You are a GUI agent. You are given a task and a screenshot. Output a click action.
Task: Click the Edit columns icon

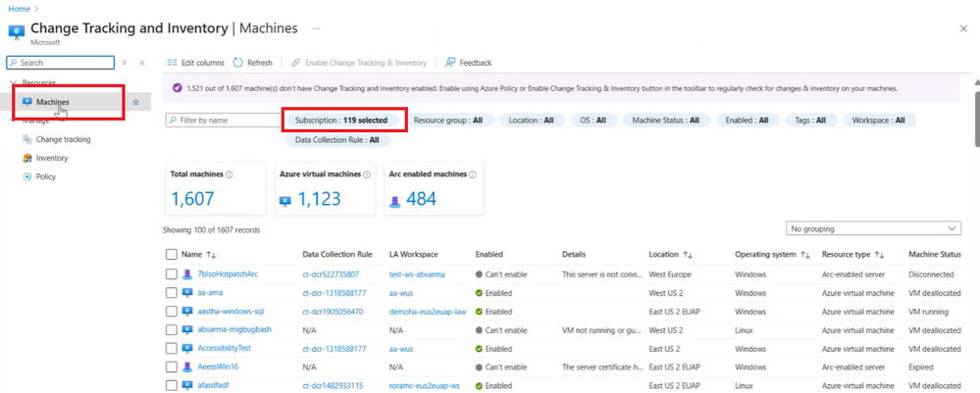point(172,63)
